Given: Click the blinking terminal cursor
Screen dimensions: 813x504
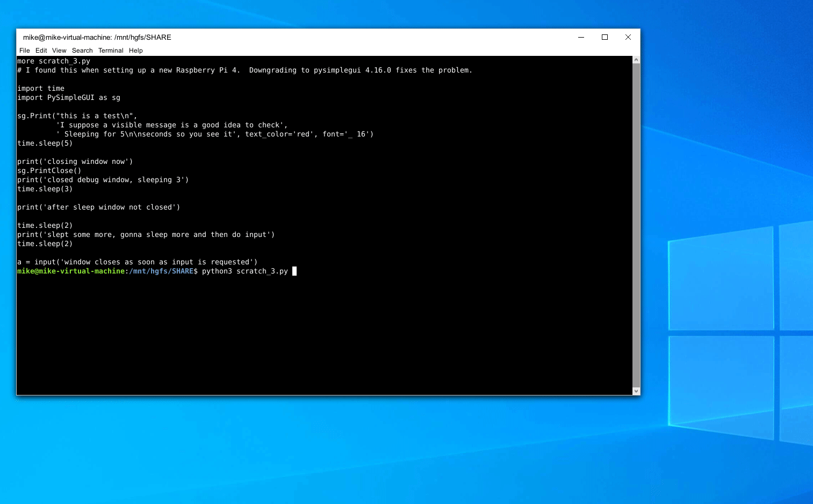Looking at the screenshot, I should pos(294,271).
